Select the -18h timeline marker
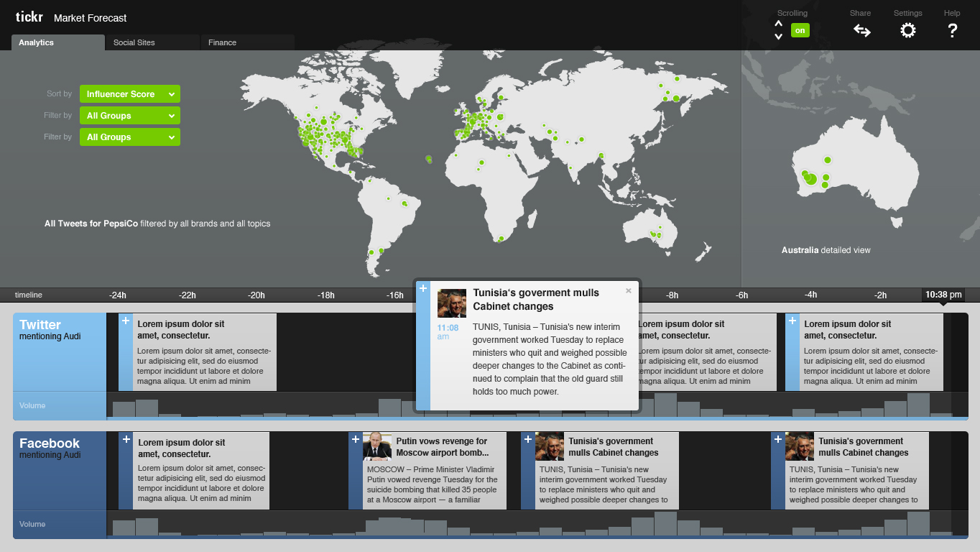Image resolution: width=980 pixels, height=552 pixels. [x=326, y=295]
